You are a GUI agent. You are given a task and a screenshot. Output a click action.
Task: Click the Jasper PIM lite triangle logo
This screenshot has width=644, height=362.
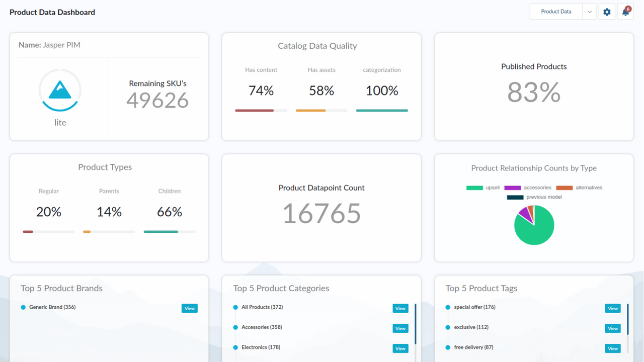point(60,90)
